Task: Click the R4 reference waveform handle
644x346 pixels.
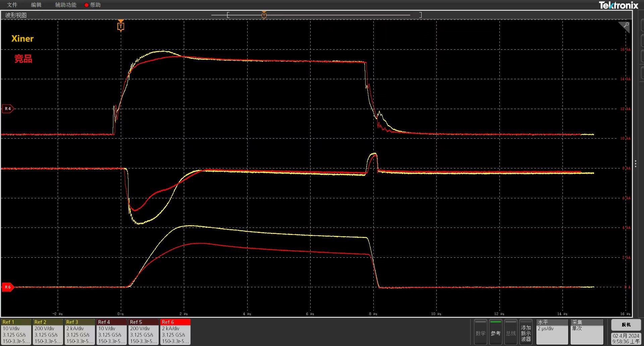Action: (x=8, y=109)
